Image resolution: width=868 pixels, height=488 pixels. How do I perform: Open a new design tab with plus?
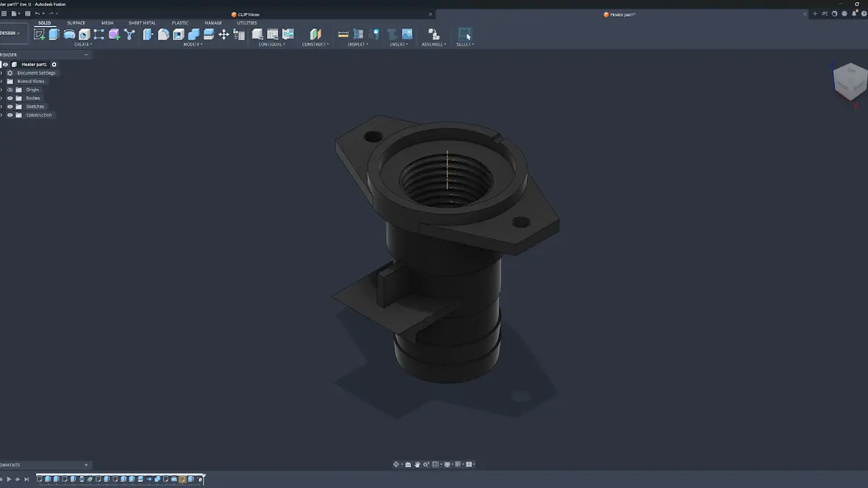coord(814,14)
